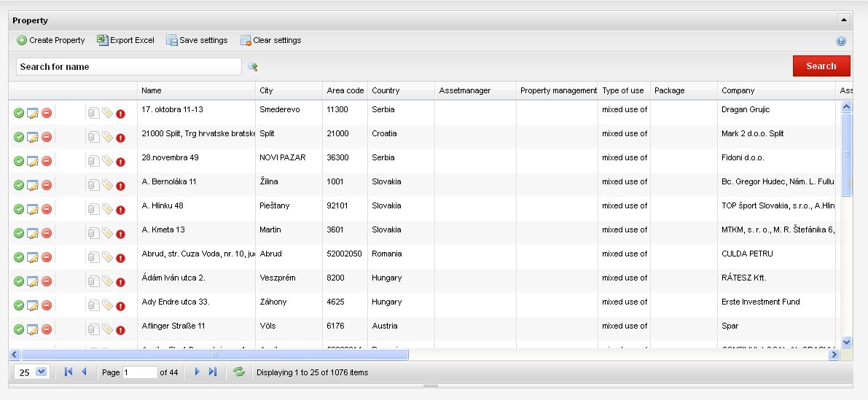Click the document icon for Abrud row
The width and height of the screenshot is (868, 400).
point(93,257)
